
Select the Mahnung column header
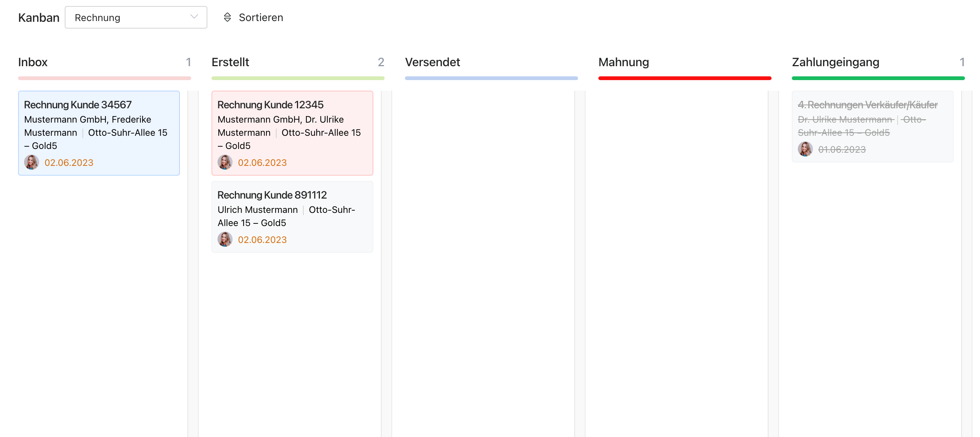(624, 62)
